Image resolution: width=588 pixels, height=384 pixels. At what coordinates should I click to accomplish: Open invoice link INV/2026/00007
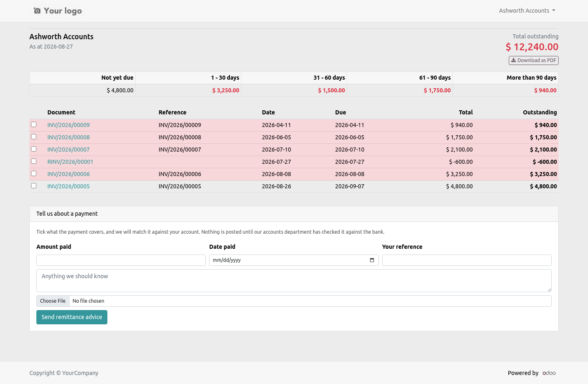click(x=69, y=150)
